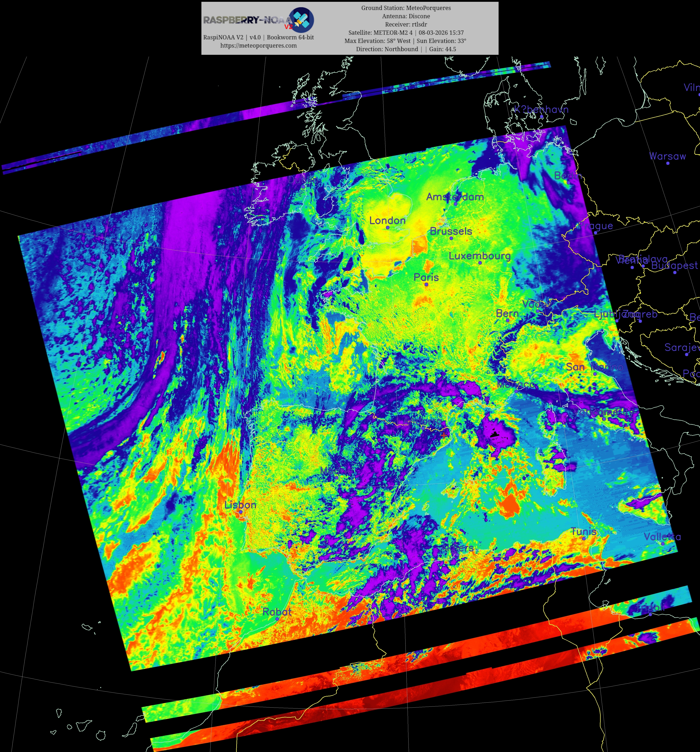Click the Brussels map label
The height and width of the screenshot is (752, 700).
[x=451, y=231]
